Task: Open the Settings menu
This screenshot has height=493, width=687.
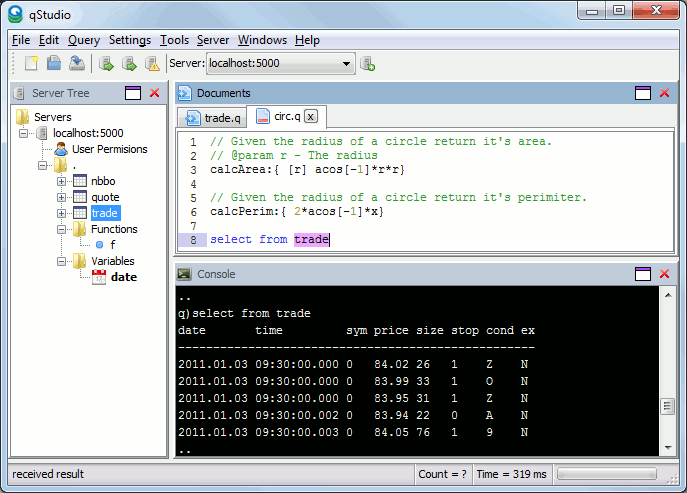Action: click(x=130, y=40)
